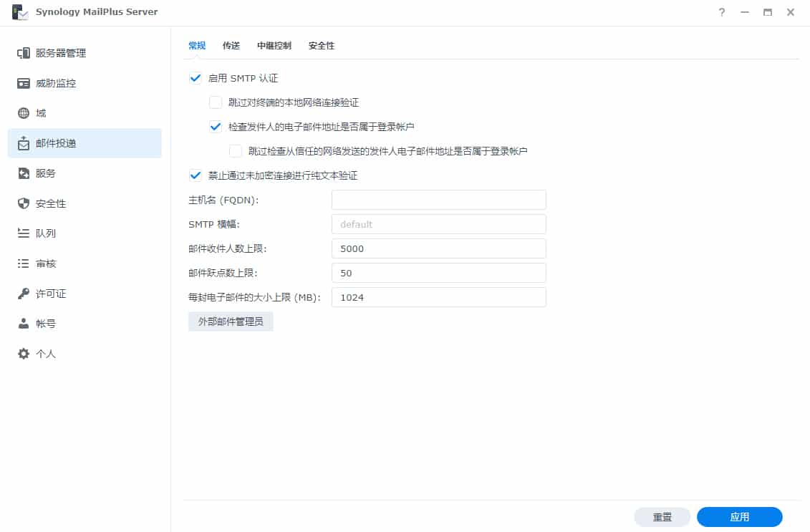Screen dimensions: 810x532
Task: Open the 审核 auditing panel
Action: point(48,263)
